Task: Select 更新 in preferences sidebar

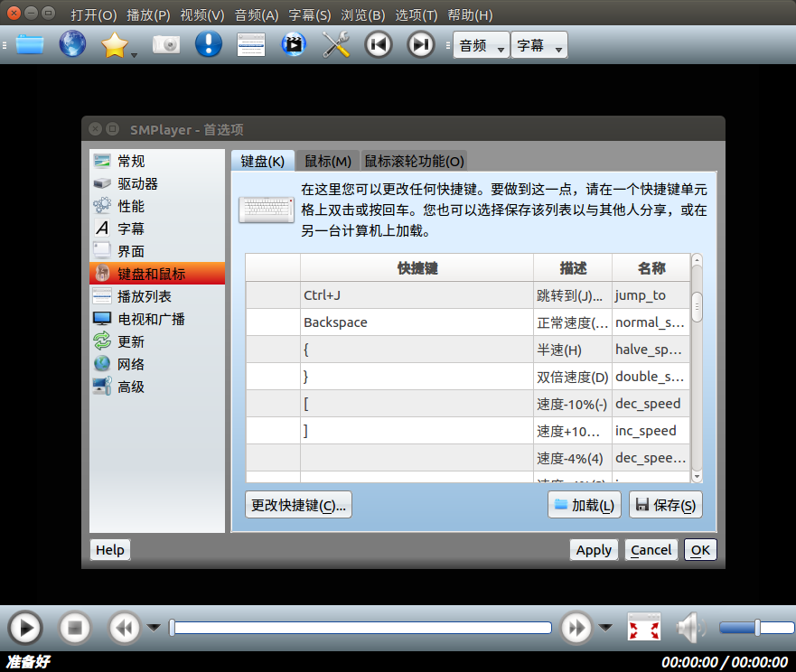Action: (x=157, y=341)
